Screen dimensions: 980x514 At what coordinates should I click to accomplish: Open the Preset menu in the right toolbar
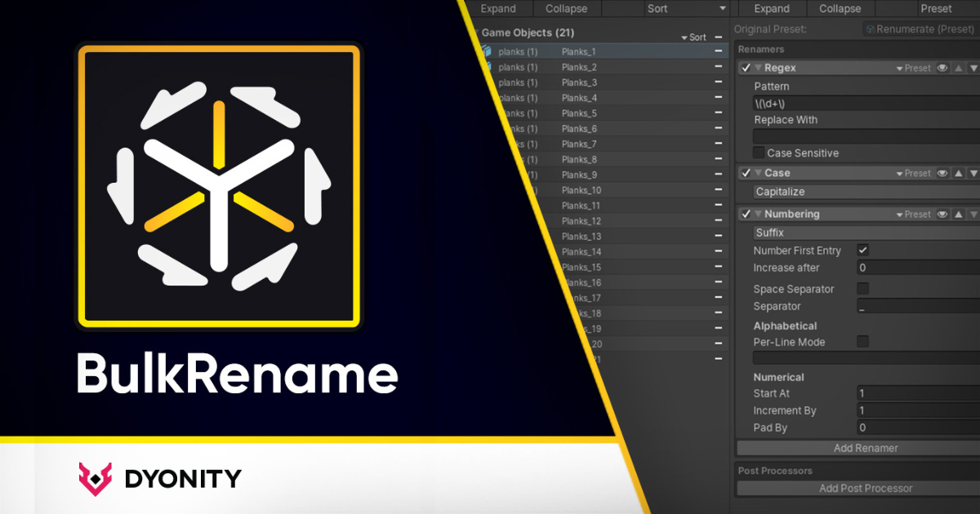click(x=937, y=9)
